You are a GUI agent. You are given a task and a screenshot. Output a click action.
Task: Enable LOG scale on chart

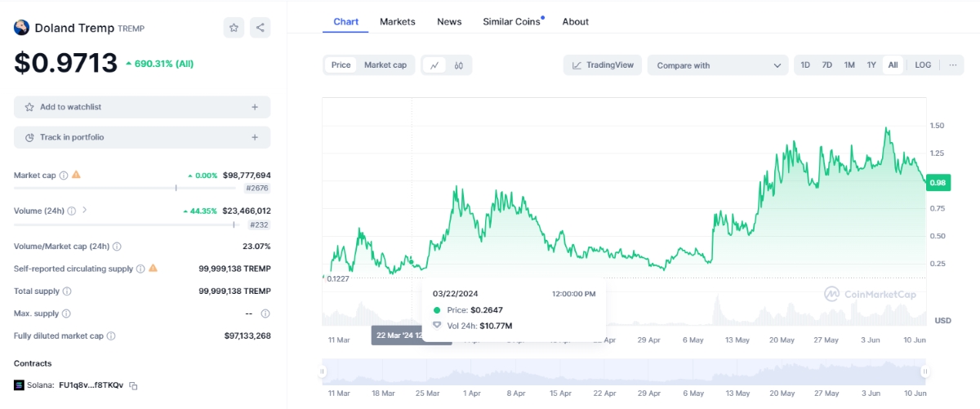(x=923, y=65)
